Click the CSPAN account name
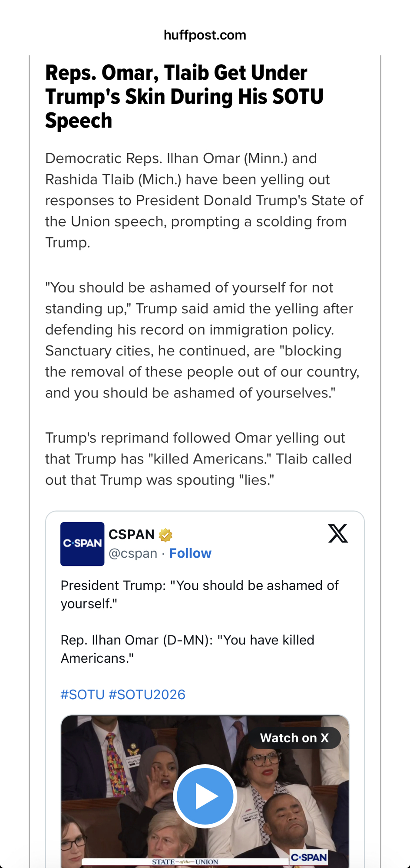The width and height of the screenshot is (410, 868). click(131, 534)
